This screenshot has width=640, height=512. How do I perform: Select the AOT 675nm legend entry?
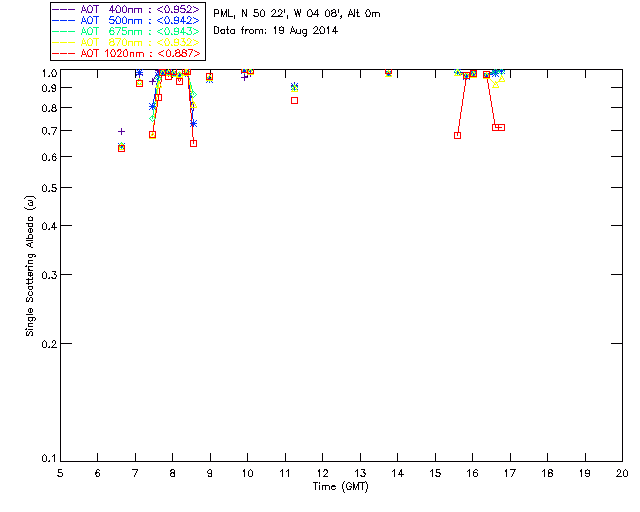pyautogui.click(x=127, y=31)
